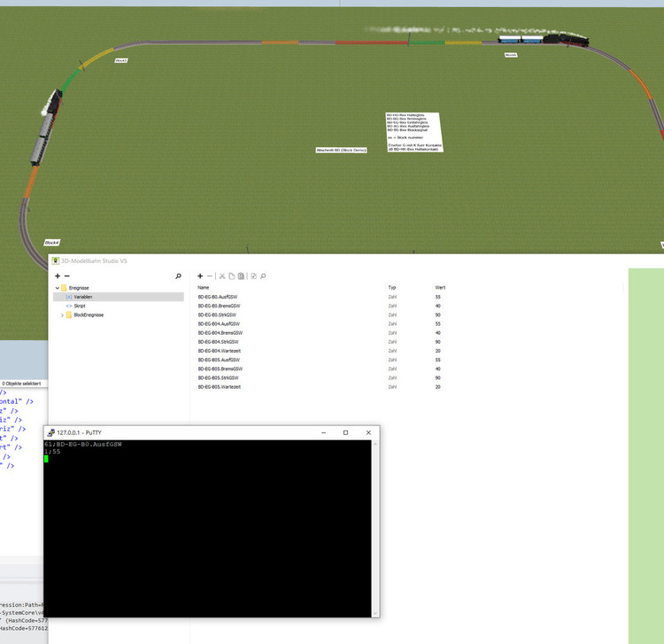
Task: Click the export/import page icon in variable toolbar
Action: tap(253, 275)
